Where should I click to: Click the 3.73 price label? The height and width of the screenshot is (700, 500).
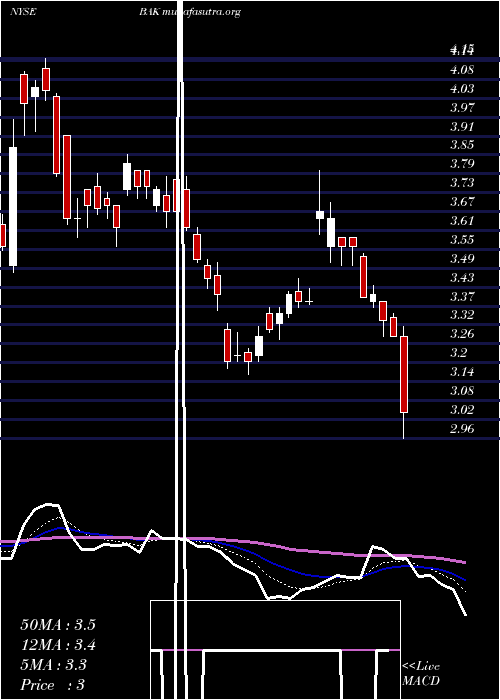click(x=462, y=183)
